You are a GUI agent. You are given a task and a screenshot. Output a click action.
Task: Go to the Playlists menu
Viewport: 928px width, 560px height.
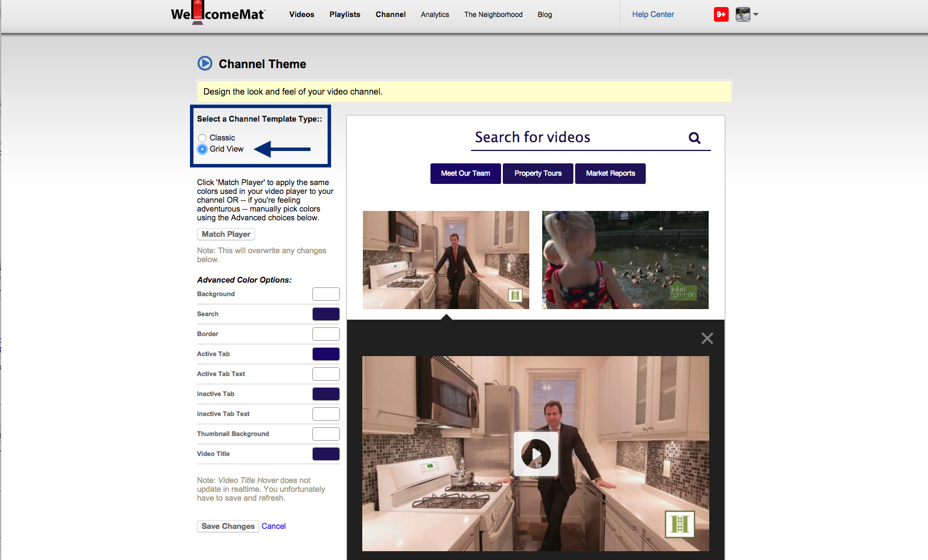(x=345, y=15)
